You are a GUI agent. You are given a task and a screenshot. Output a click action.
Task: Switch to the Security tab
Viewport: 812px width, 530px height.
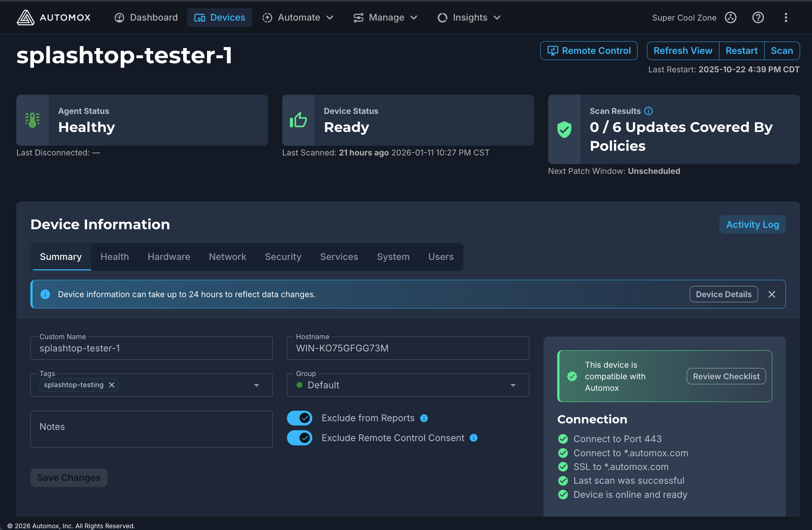pos(283,257)
